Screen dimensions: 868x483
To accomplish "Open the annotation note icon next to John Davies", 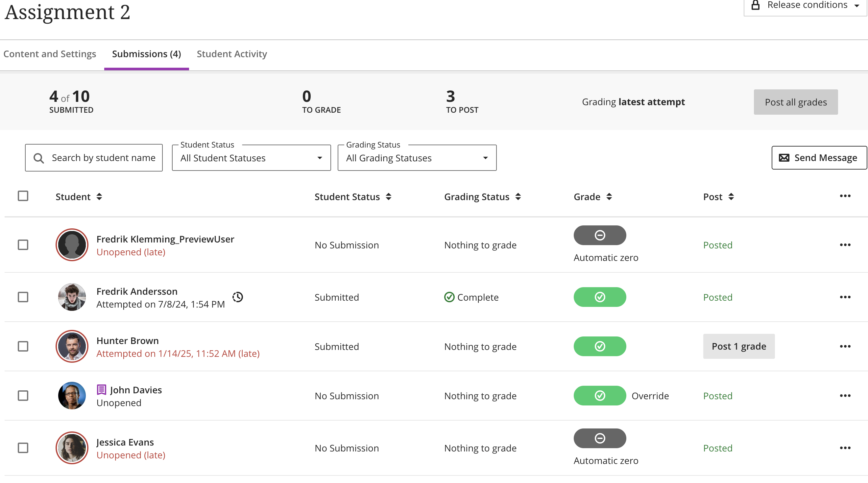I will [101, 390].
